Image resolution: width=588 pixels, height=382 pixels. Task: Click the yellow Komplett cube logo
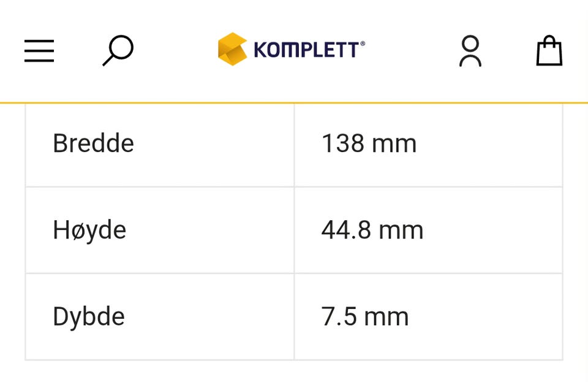click(233, 49)
